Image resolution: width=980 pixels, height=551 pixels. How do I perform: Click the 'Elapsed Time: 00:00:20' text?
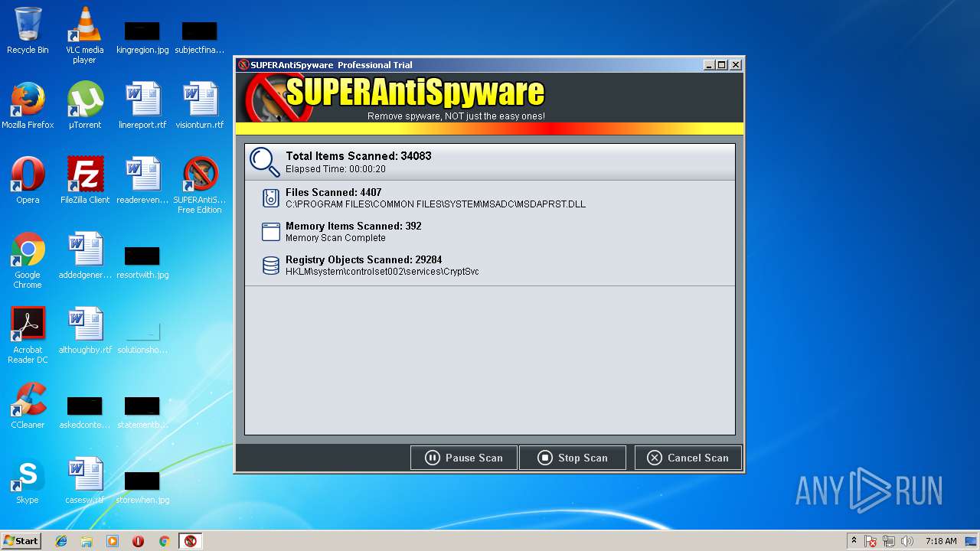335,169
